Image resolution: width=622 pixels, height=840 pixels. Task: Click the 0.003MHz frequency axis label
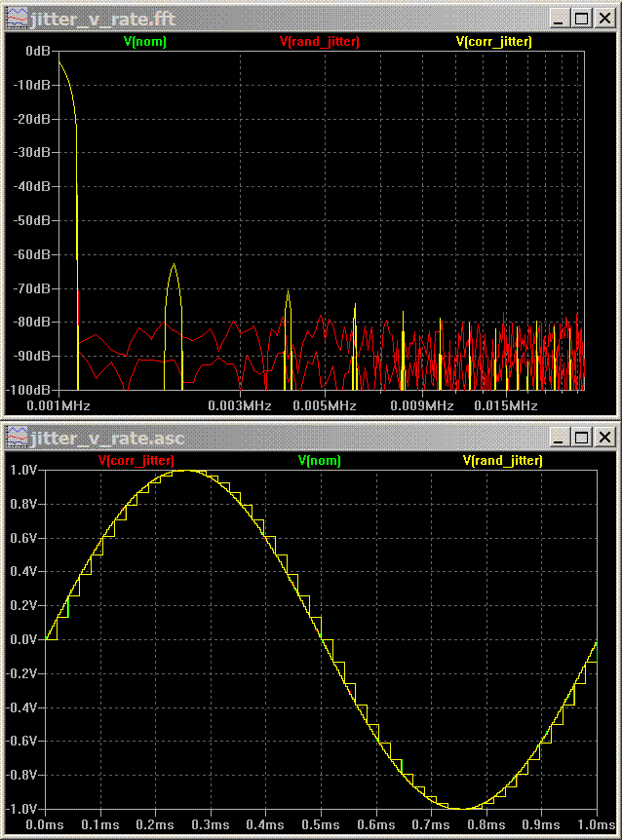[240, 406]
